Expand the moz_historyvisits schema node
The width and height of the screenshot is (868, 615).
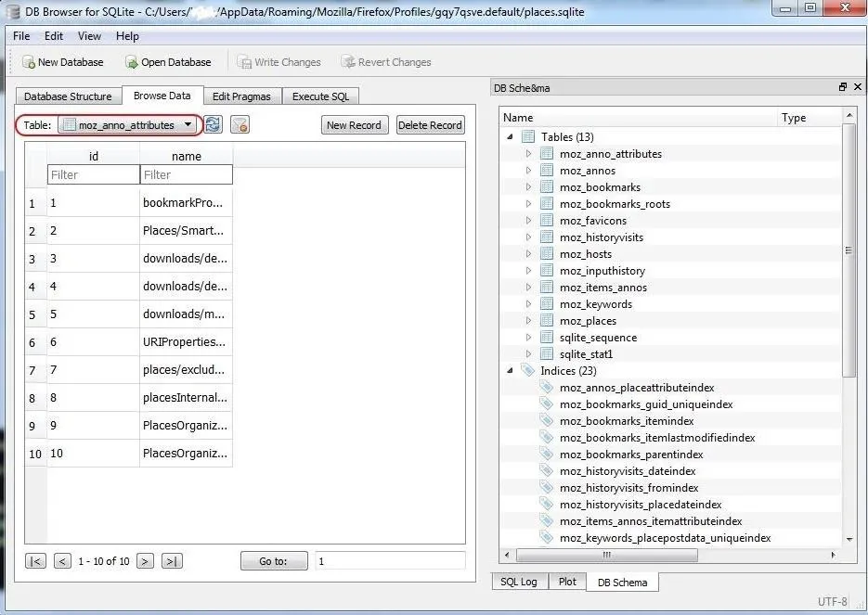coord(528,237)
